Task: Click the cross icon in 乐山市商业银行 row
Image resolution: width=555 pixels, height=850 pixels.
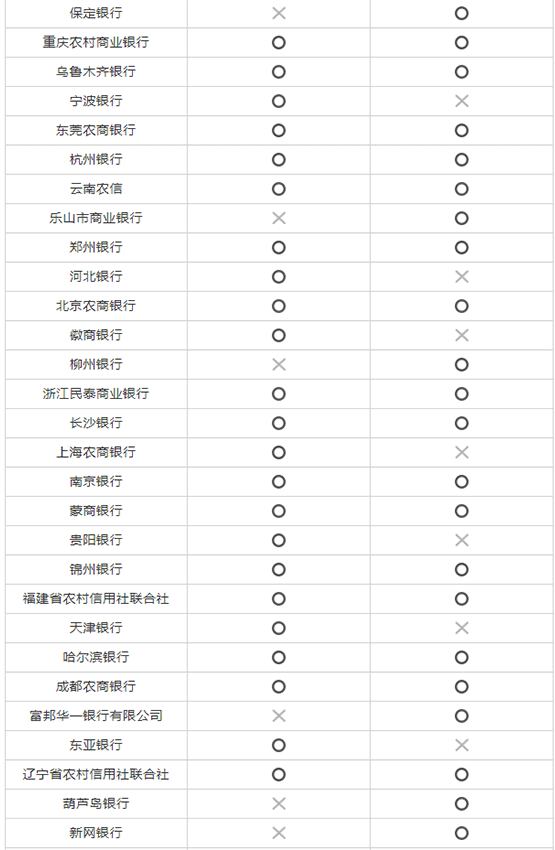Action: 279,218
